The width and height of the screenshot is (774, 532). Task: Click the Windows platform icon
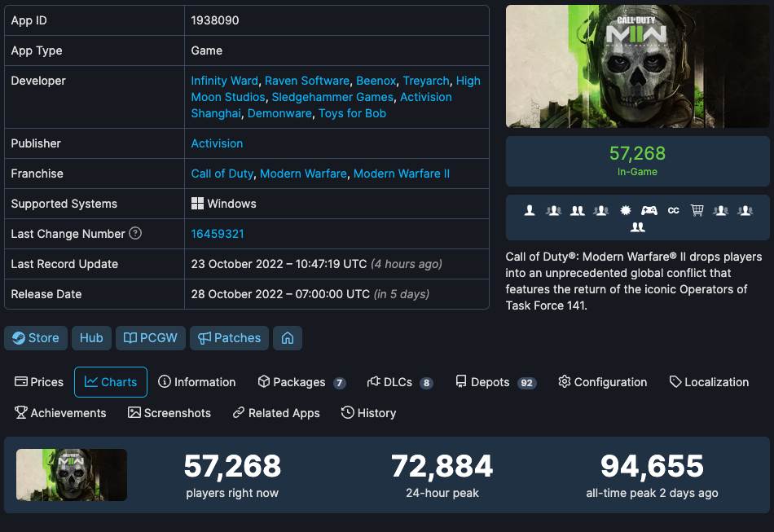(x=196, y=203)
